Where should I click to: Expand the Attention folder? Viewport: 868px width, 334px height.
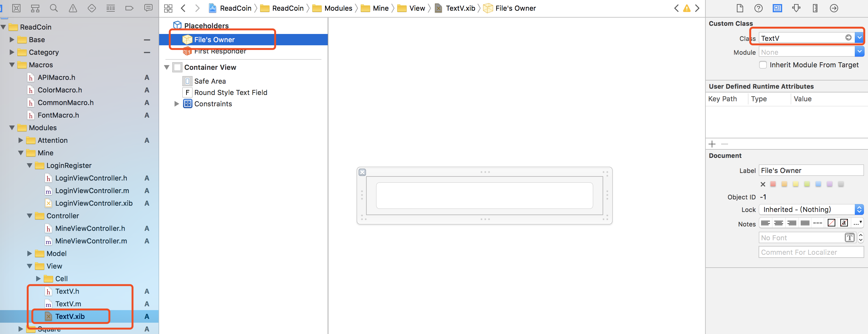(x=20, y=140)
